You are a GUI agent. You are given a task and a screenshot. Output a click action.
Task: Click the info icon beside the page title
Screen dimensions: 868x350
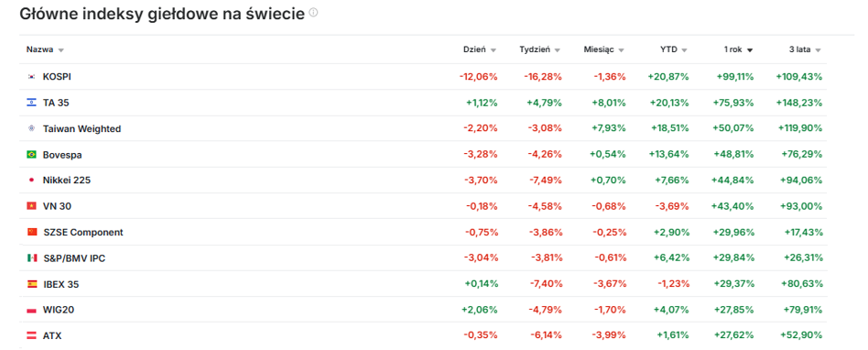(x=313, y=13)
